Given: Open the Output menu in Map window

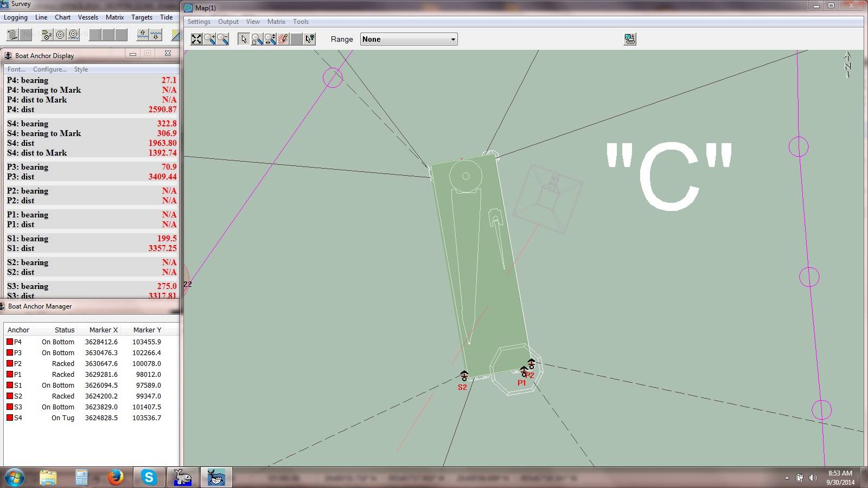Looking at the screenshot, I should [x=228, y=22].
